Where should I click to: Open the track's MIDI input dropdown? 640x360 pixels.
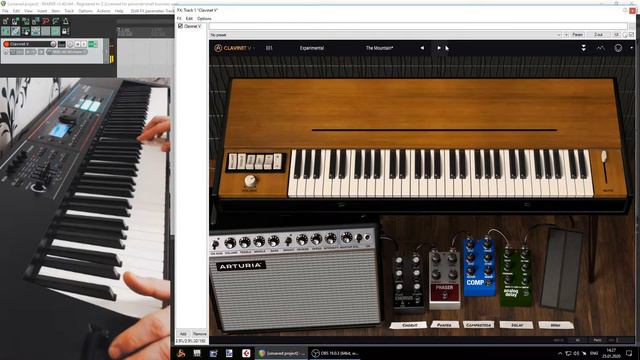[x=67, y=52]
